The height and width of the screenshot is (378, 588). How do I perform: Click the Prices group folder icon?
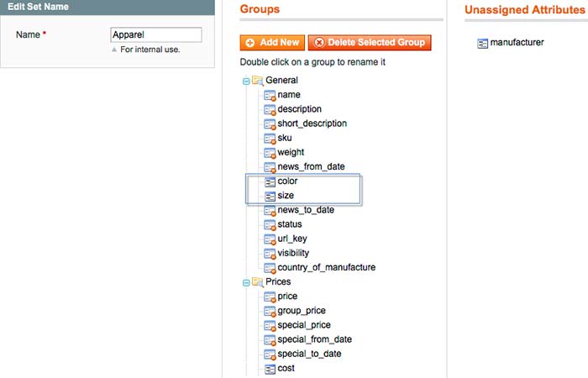(257, 282)
